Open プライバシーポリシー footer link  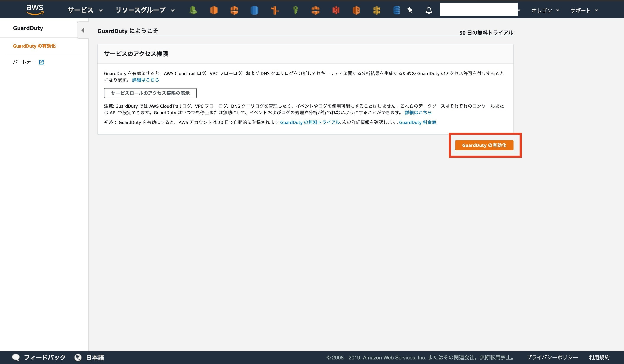pyautogui.click(x=552, y=357)
